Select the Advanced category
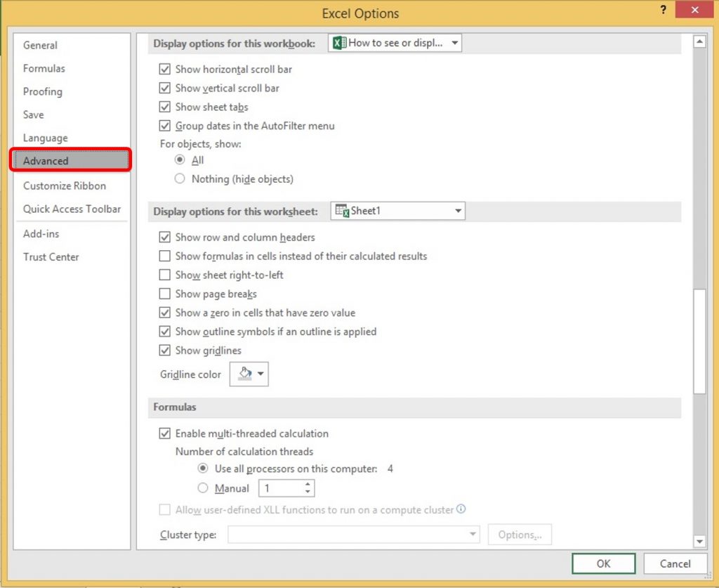The image size is (719, 588). [71, 161]
